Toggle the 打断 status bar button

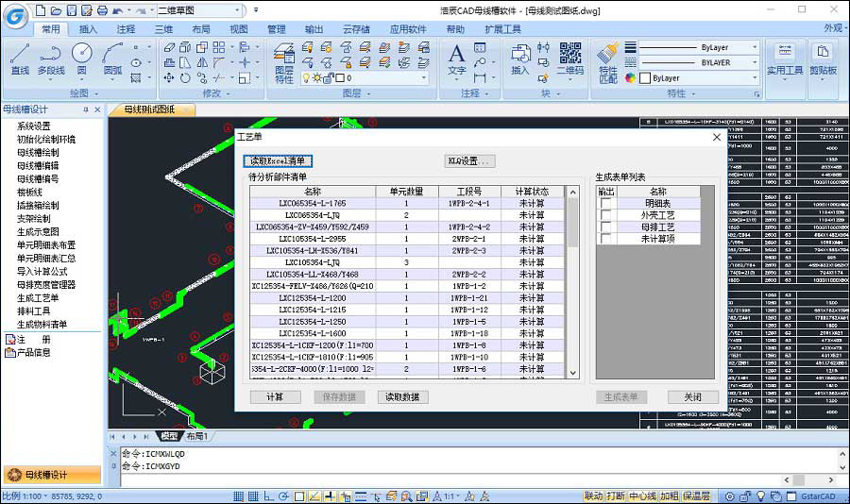(615, 496)
